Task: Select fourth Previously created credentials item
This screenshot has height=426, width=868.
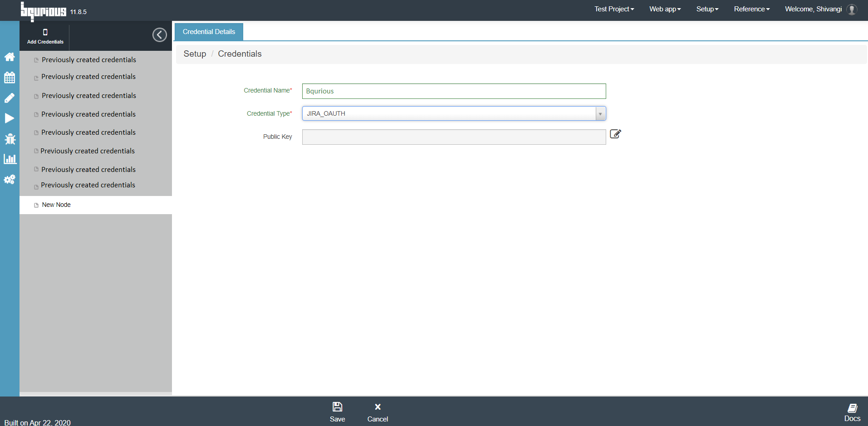Action: click(x=88, y=114)
